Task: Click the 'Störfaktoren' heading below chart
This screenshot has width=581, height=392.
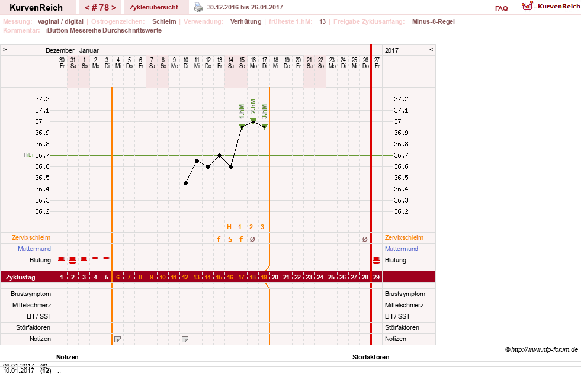Action: tap(371, 357)
